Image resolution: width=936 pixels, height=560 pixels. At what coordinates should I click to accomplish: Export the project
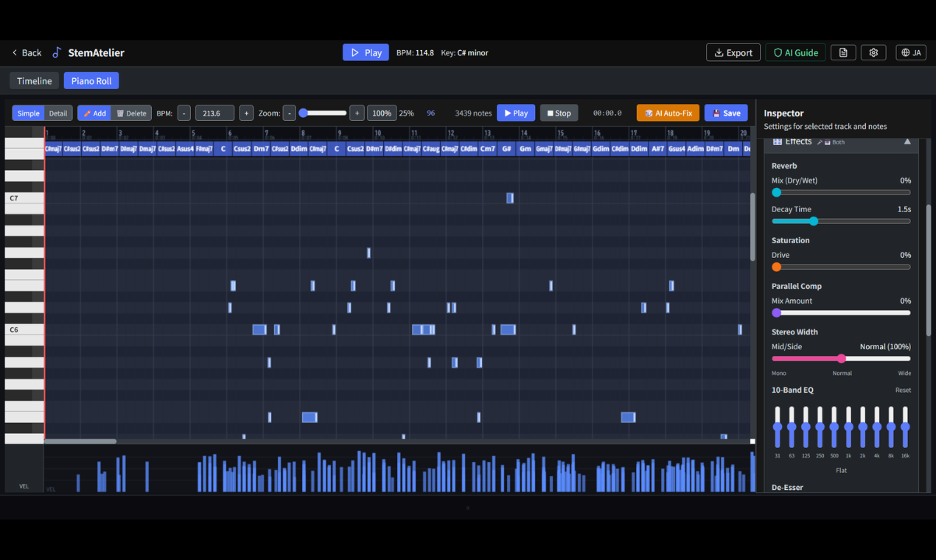click(x=733, y=52)
